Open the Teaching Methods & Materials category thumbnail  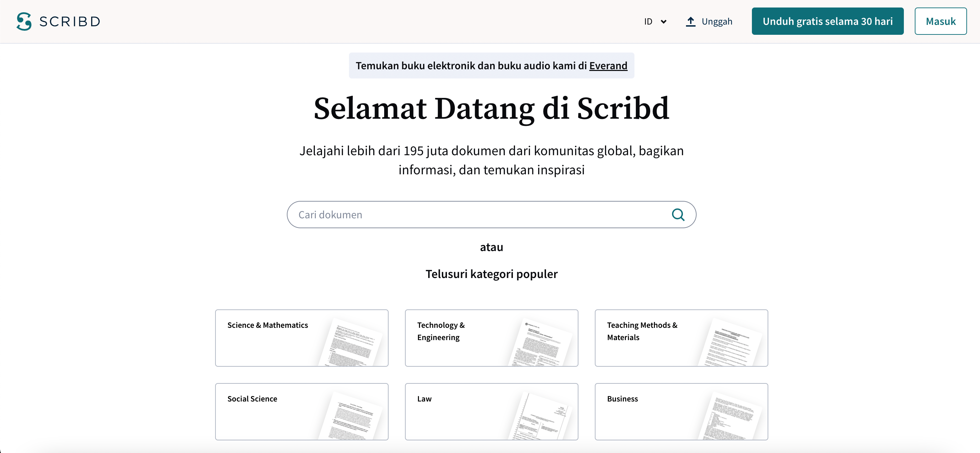click(x=681, y=338)
